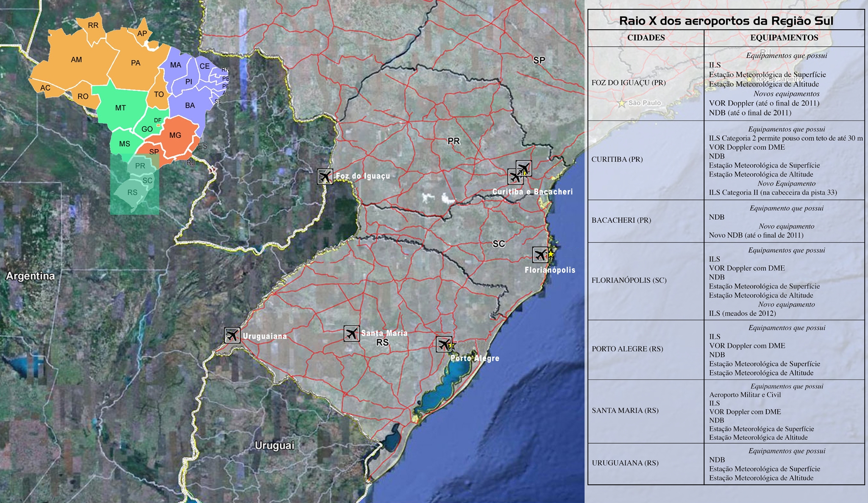Click the Foz do Iguaçu airport icon
This screenshot has width=868, height=503.
coord(325,176)
